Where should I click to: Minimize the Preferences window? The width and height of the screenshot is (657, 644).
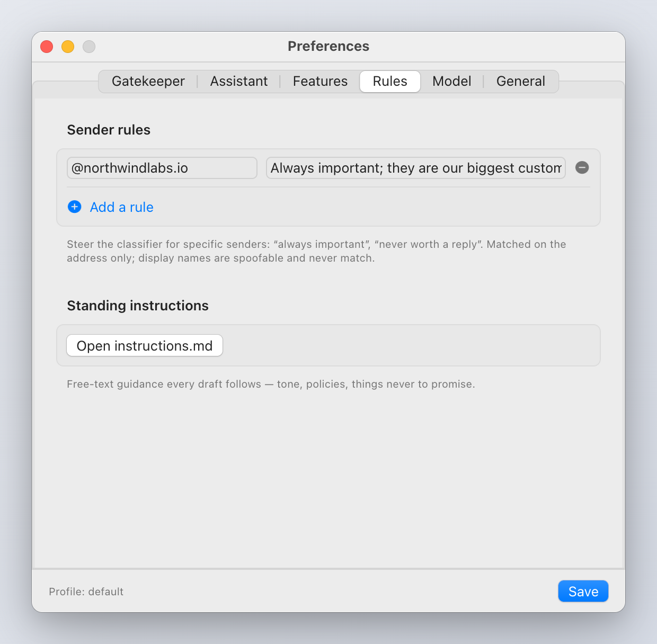[x=68, y=47]
